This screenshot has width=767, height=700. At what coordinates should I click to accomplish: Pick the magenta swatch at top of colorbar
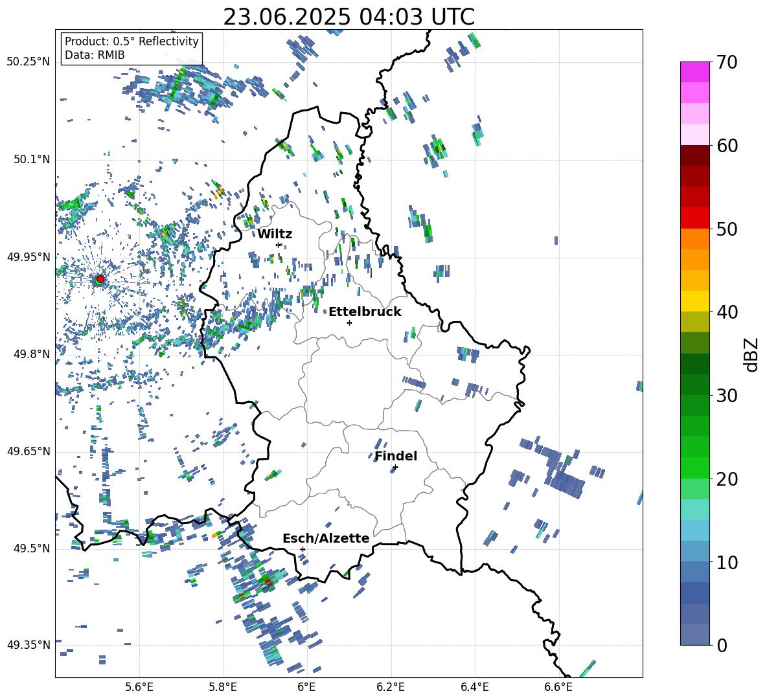pos(694,72)
